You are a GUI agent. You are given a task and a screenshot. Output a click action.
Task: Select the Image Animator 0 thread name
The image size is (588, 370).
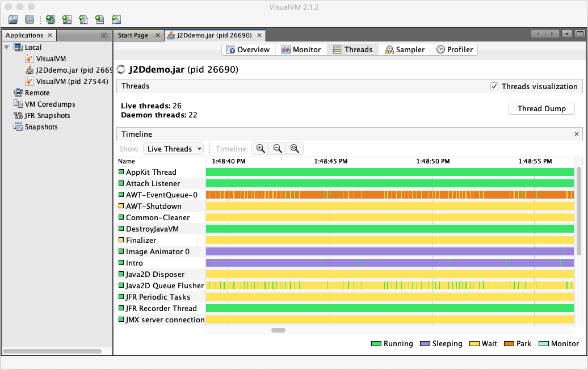coord(158,251)
